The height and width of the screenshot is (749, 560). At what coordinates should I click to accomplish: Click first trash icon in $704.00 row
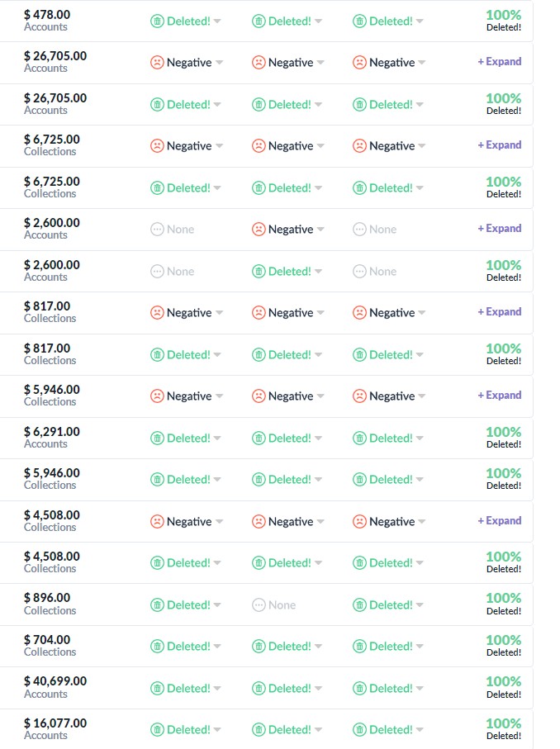(157, 647)
